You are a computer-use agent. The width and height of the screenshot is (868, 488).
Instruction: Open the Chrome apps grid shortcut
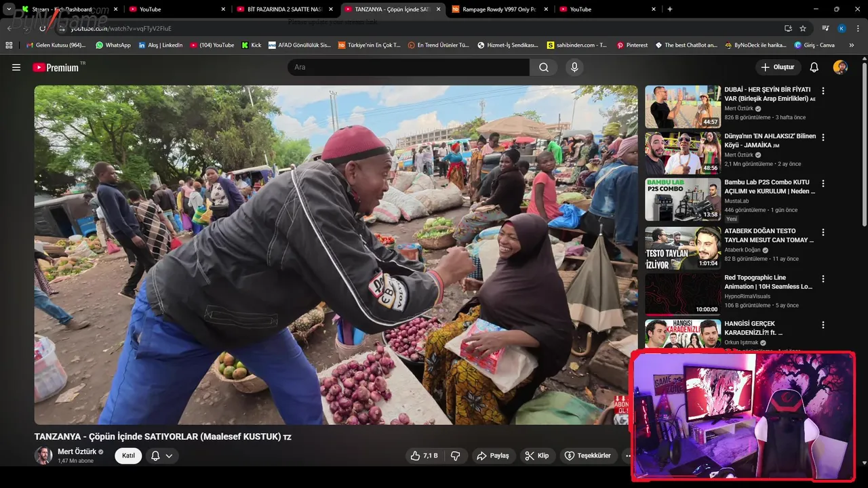point(9,45)
